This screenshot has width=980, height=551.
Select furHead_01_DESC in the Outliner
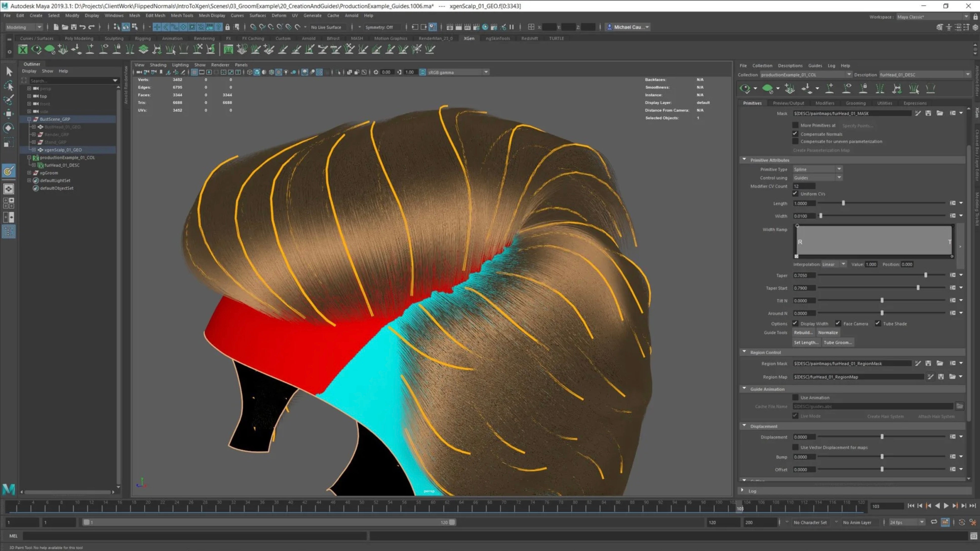click(62, 165)
